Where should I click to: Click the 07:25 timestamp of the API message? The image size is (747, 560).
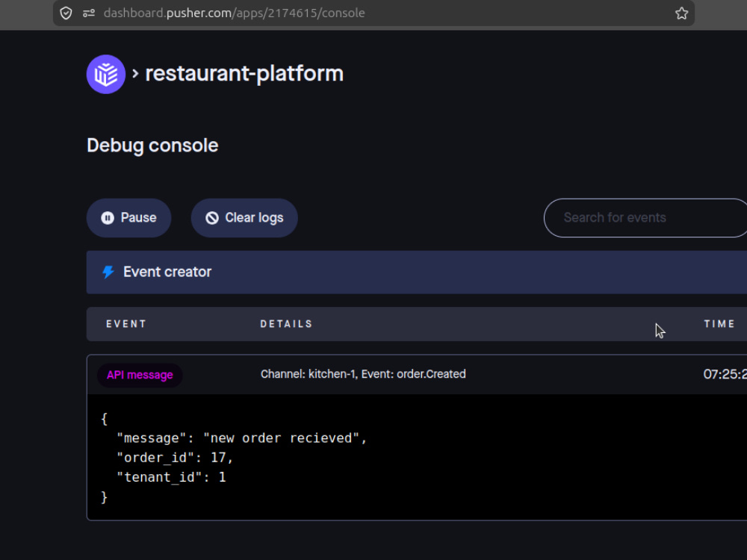pos(725,374)
